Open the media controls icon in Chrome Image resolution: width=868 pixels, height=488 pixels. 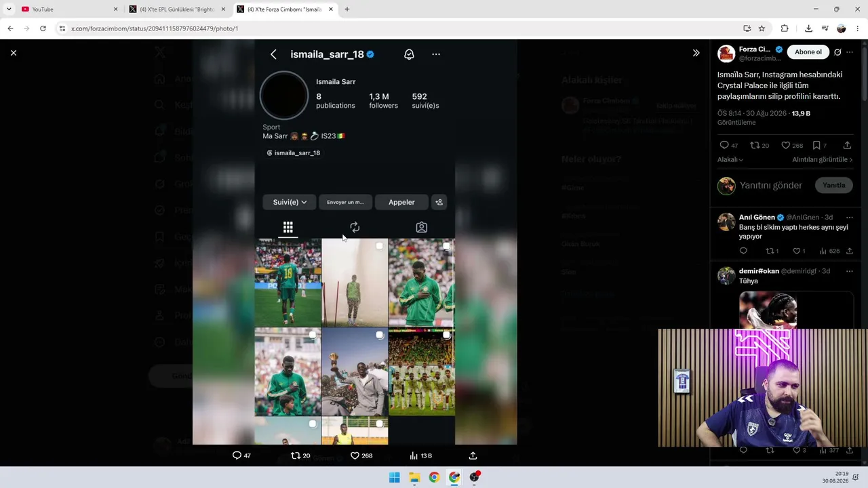[825, 28]
